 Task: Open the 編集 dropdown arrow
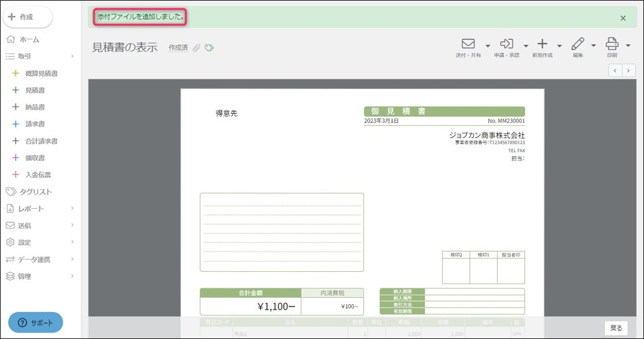pyautogui.click(x=593, y=45)
